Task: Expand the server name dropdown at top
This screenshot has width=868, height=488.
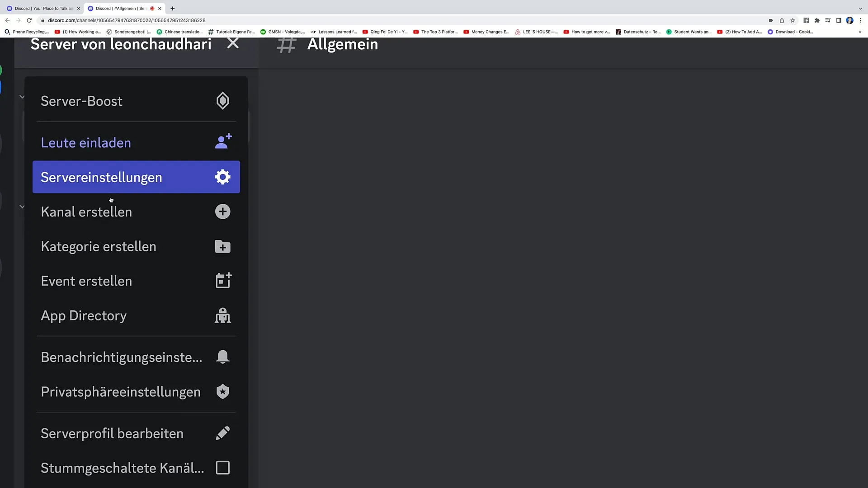Action: coord(121,45)
